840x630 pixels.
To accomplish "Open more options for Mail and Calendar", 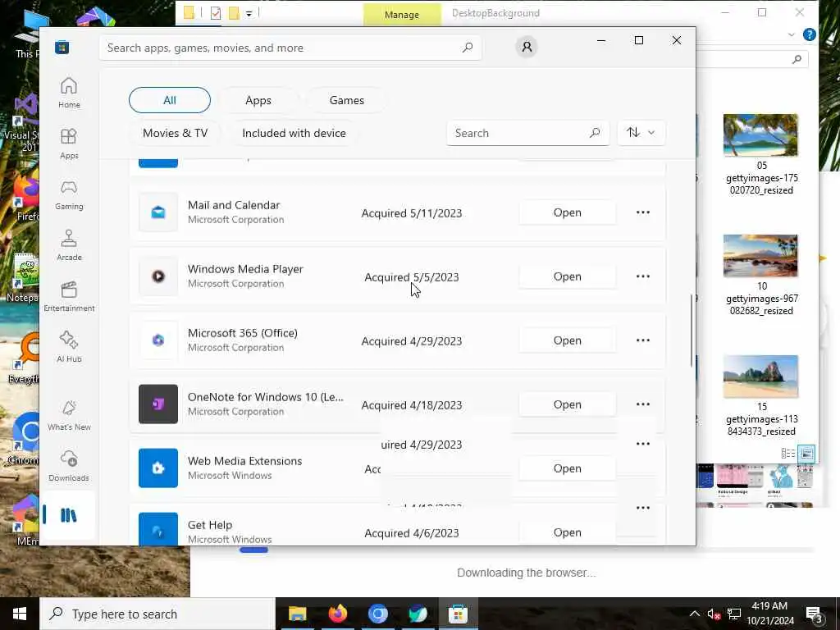I will [643, 212].
